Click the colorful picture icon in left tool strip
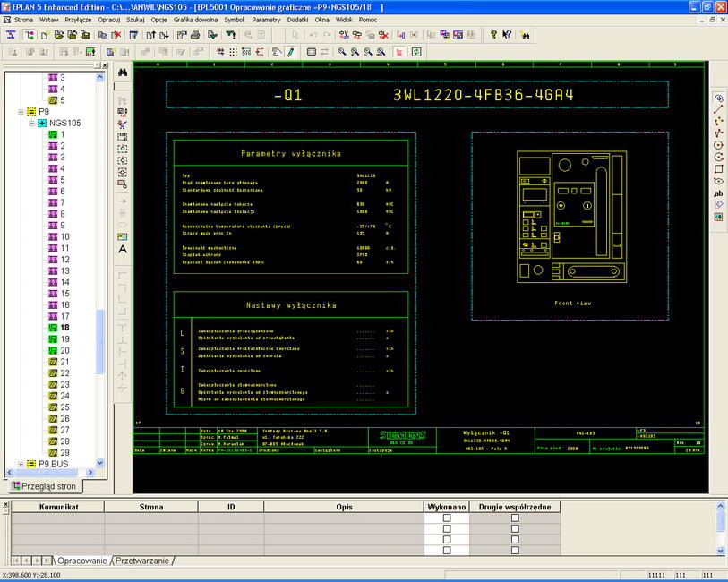 (x=123, y=236)
